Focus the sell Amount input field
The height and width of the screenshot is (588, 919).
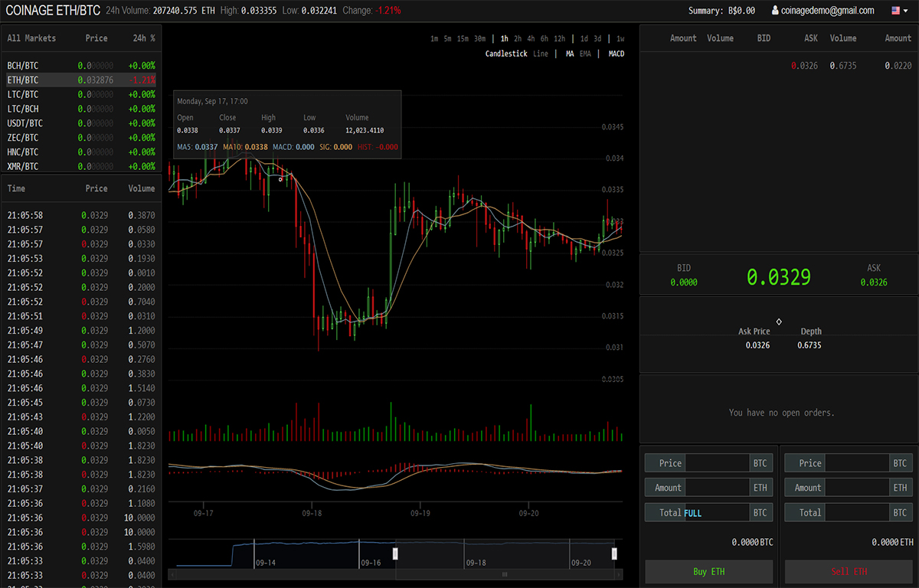tap(857, 488)
